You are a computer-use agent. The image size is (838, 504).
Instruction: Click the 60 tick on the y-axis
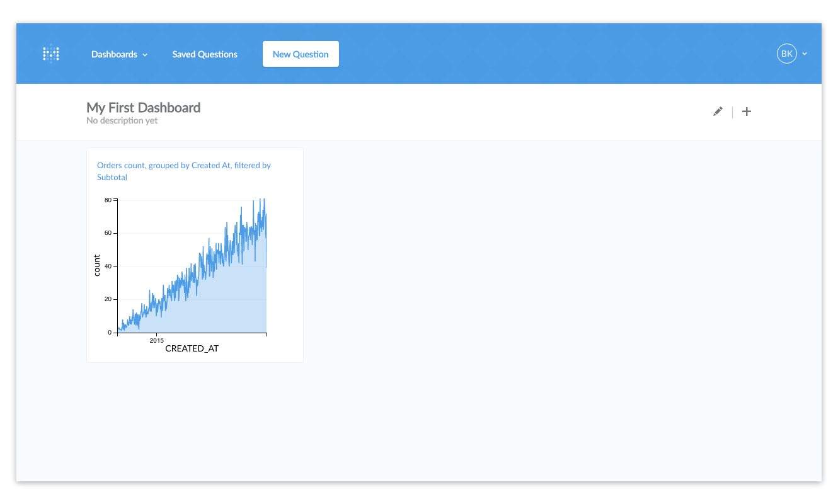point(108,233)
